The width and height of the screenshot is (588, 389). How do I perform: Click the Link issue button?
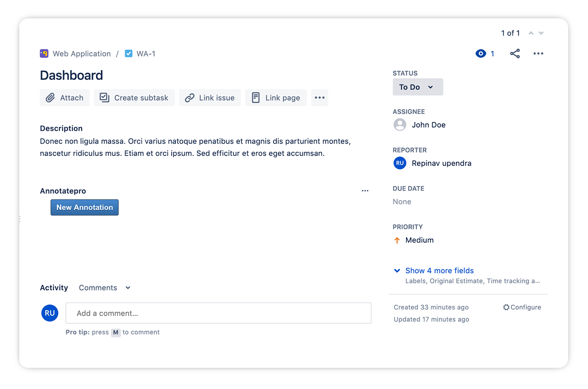tap(210, 97)
